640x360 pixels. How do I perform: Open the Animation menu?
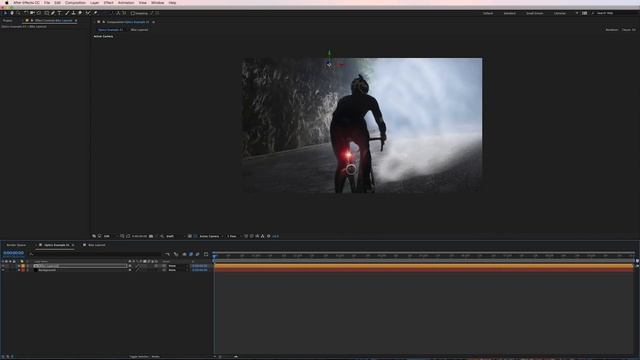pyautogui.click(x=126, y=2)
